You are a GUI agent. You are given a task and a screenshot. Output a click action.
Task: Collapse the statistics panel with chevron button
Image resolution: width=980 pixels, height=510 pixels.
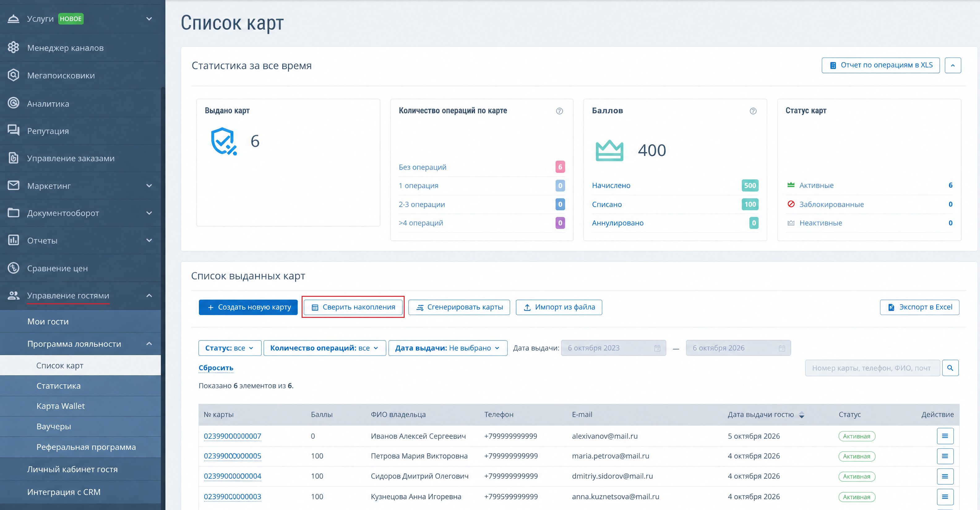click(x=952, y=66)
